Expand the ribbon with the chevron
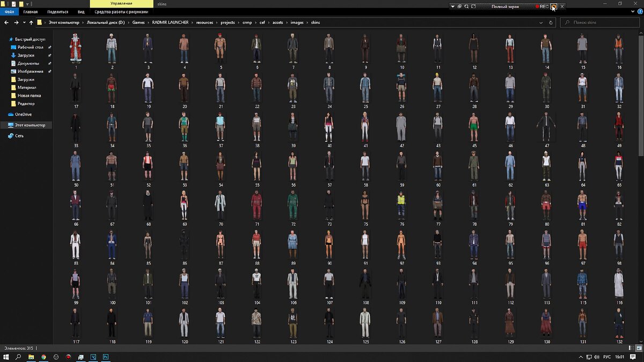The height and width of the screenshot is (362, 644). tap(632, 11)
